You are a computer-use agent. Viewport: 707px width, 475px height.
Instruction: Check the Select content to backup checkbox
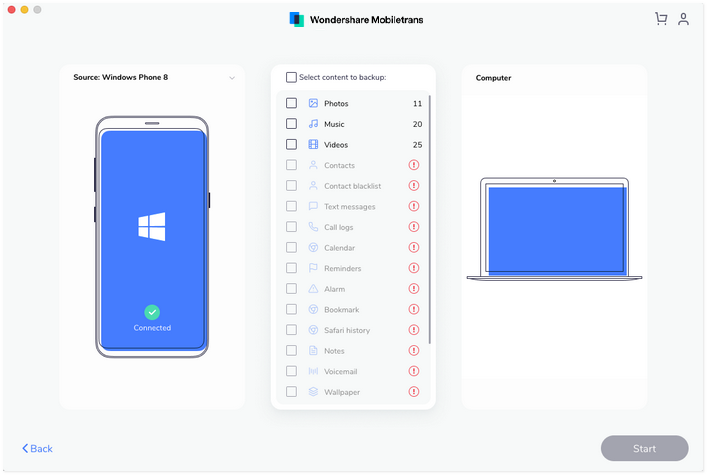291,77
